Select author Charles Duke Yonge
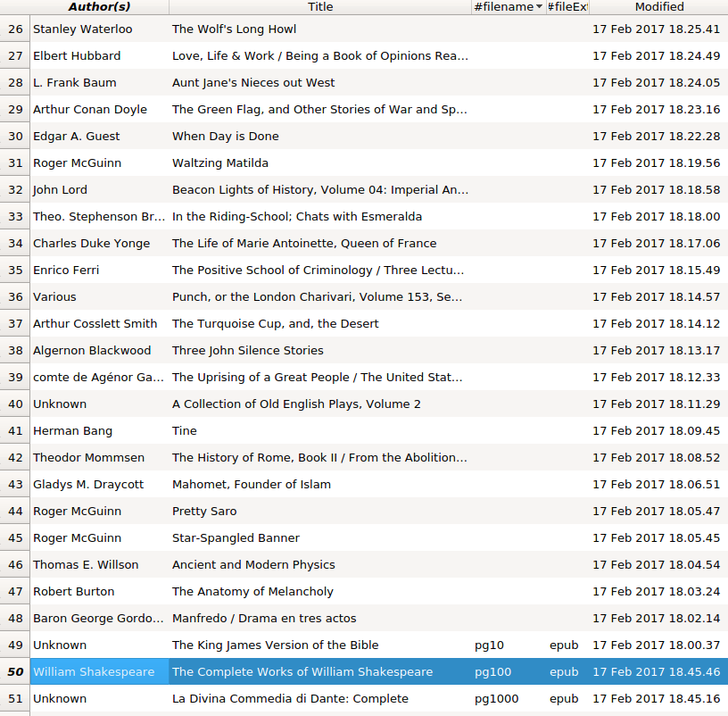728x716 pixels. coord(92,244)
